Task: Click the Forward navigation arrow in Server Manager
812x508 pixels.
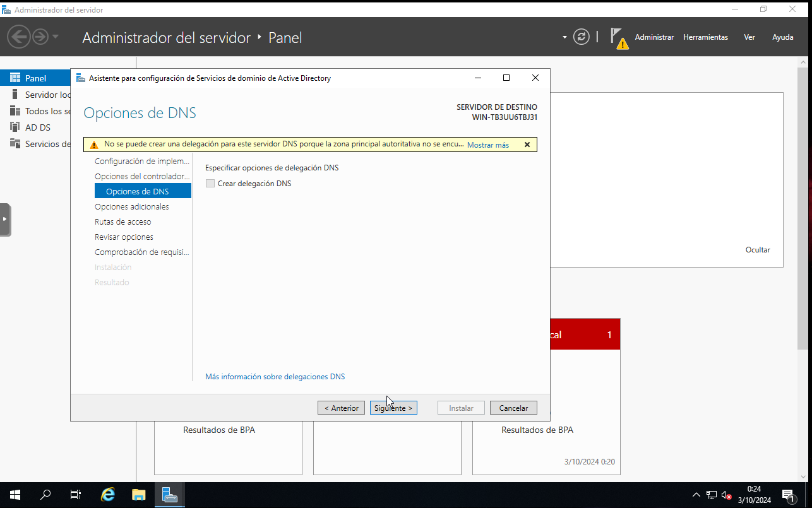Action: pyautogui.click(x=40, y=37)
